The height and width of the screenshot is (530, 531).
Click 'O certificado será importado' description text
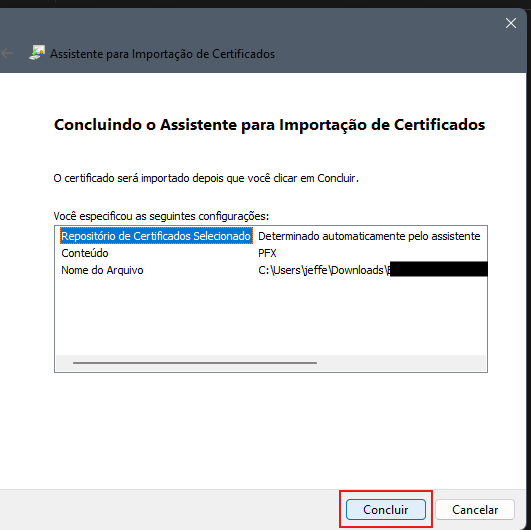(206, 178)
